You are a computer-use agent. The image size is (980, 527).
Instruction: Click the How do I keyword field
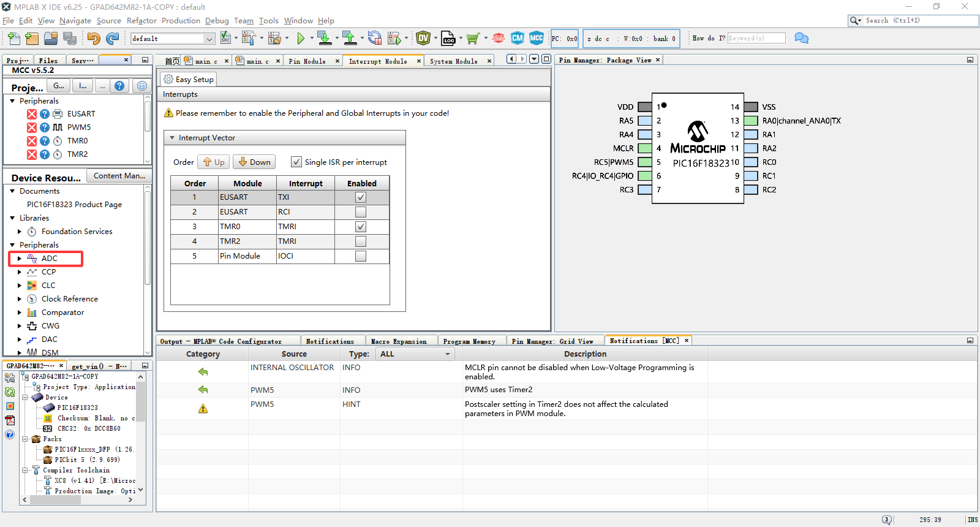tap(756, 38)
